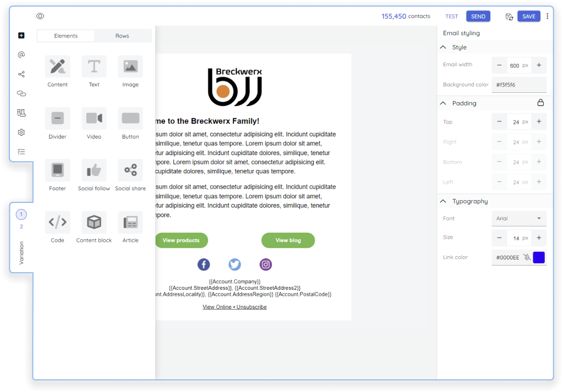Select variation 1

click(x=21, y=214)
